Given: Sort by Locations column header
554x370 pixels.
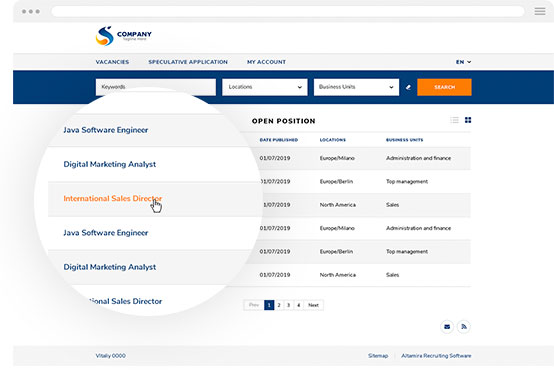Looking at the screenshot, I should tap(332, 140).
